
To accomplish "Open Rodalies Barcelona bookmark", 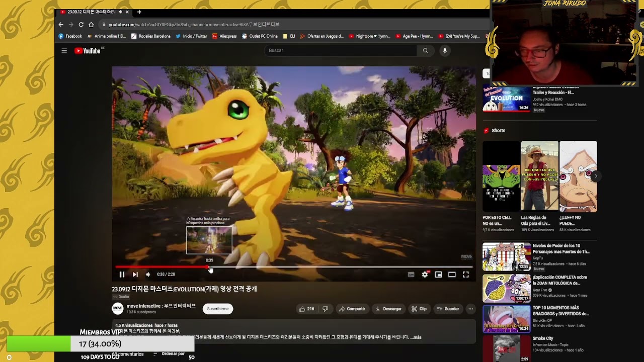I will 151,36.
